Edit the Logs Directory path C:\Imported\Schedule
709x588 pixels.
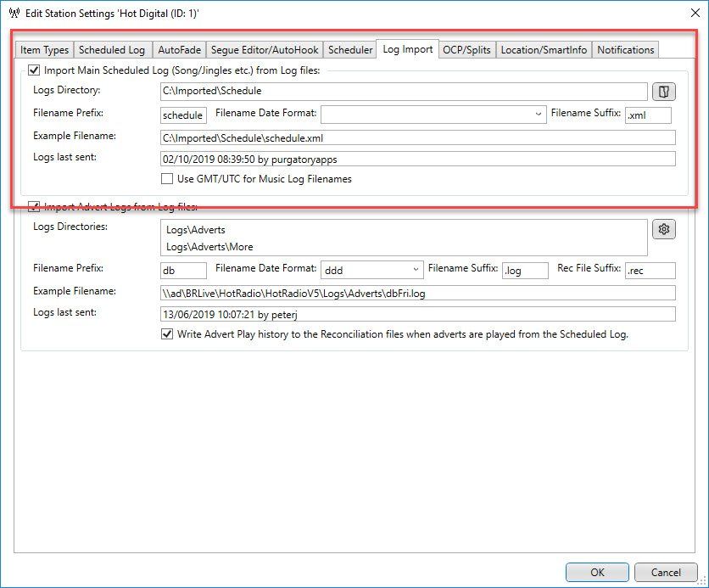pyautogui.click(x=404, y=91)
